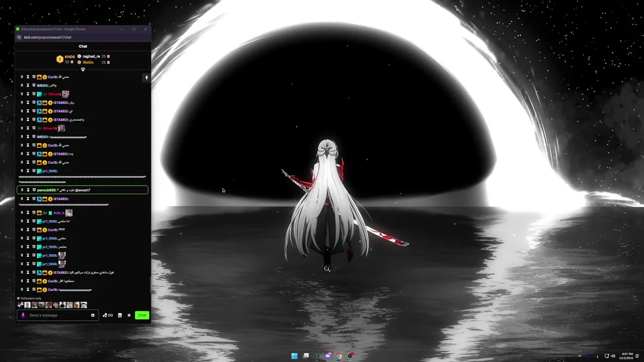This screenshot has width=644, height=362.
Task: Click the emote in Aziz_i's message
Action: 69,213
